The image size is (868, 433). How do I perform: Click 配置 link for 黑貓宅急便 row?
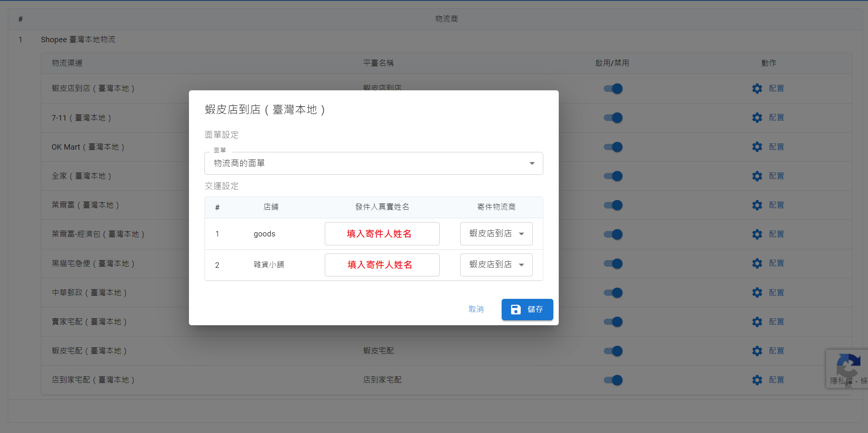tap(776, 263)
